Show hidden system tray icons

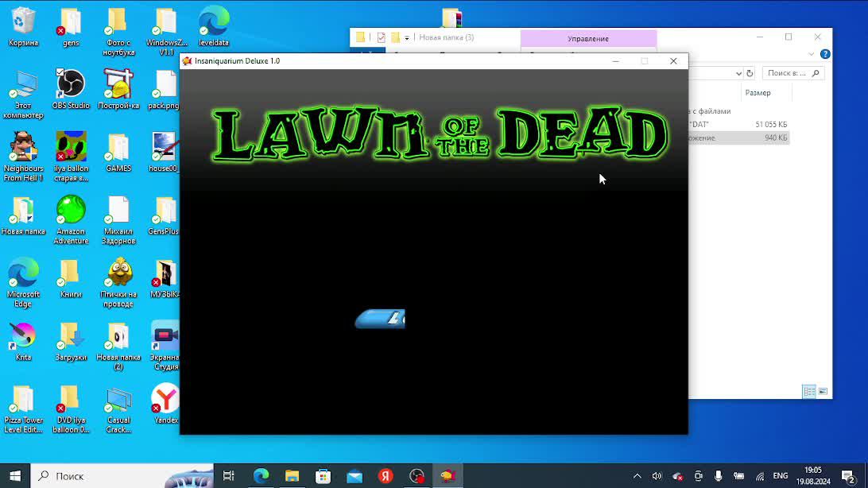[x=637, y=476]
